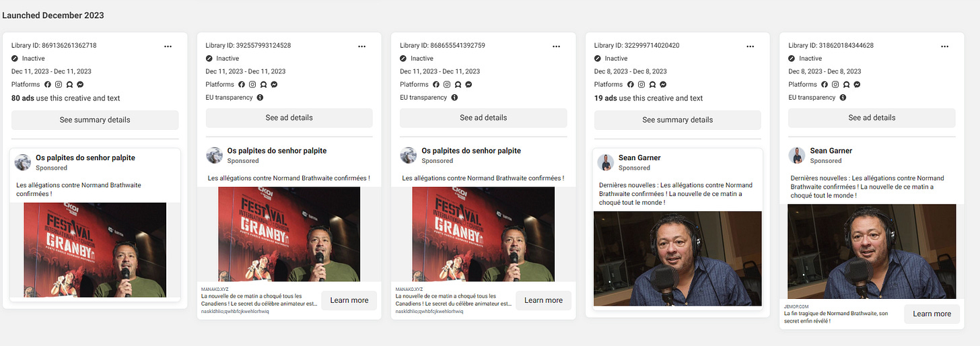Click the '80 ads use this creative and text' line

(x=66, y=98)
